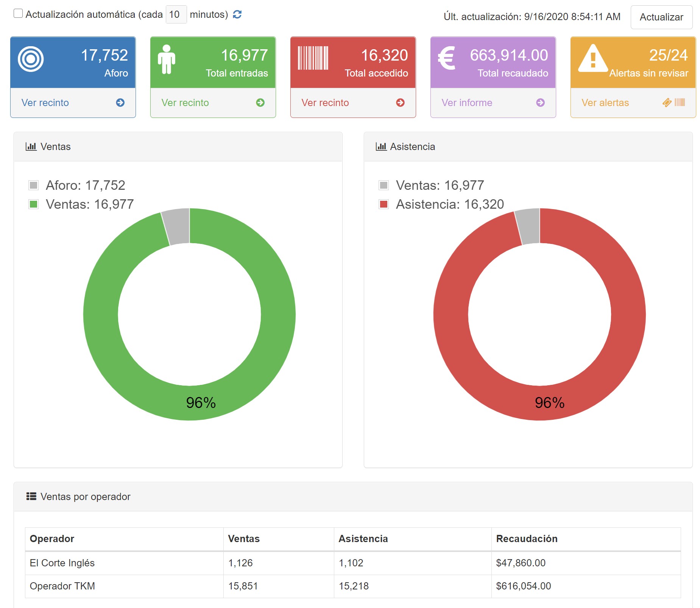This screenshot has height=608, width=700.
Task: Click the blue arrow on Aforo card
Action: coord(120,103)
